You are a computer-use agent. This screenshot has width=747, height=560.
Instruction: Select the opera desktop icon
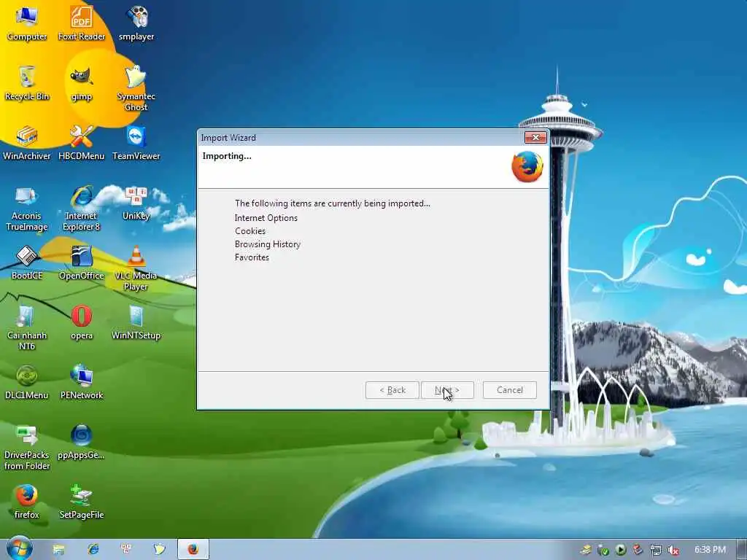click(x=82, y=323)
